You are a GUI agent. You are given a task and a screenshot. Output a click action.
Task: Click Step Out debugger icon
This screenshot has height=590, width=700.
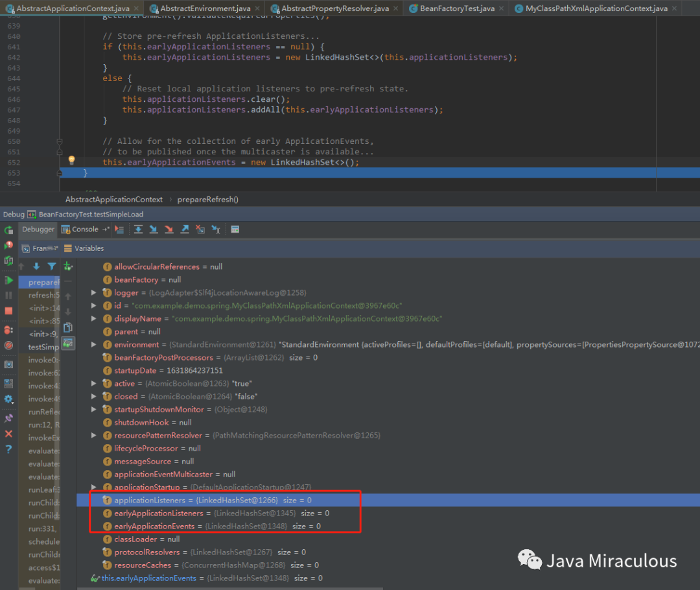(x=185, y=230)
